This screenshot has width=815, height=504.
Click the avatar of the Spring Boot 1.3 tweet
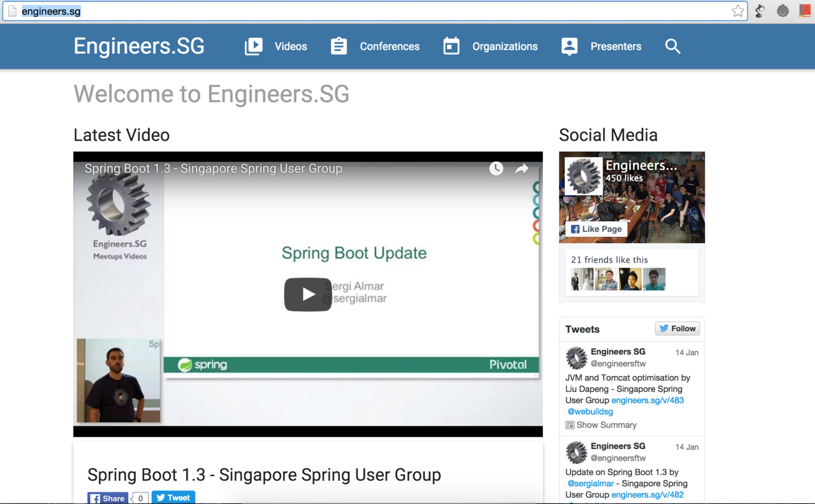[576, 452]
